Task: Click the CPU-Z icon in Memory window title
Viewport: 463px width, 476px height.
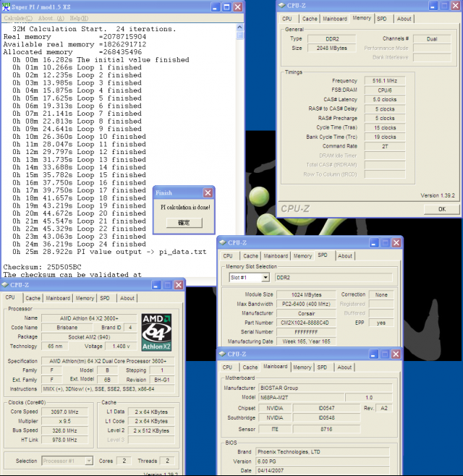Action: pos(281,6)
